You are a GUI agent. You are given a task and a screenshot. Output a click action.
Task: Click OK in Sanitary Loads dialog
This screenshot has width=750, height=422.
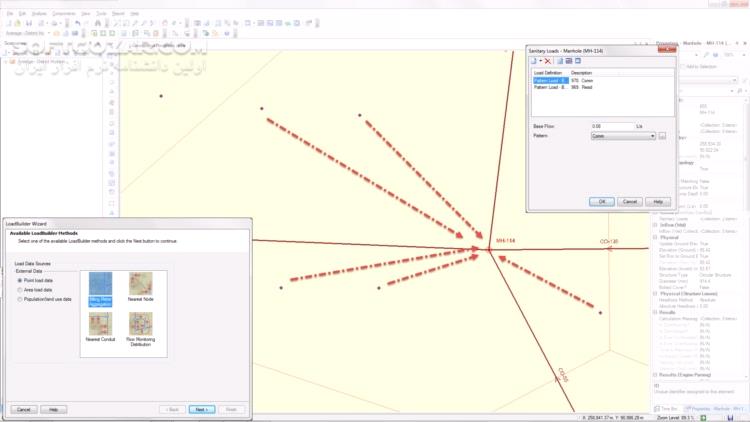click(602, 201)
